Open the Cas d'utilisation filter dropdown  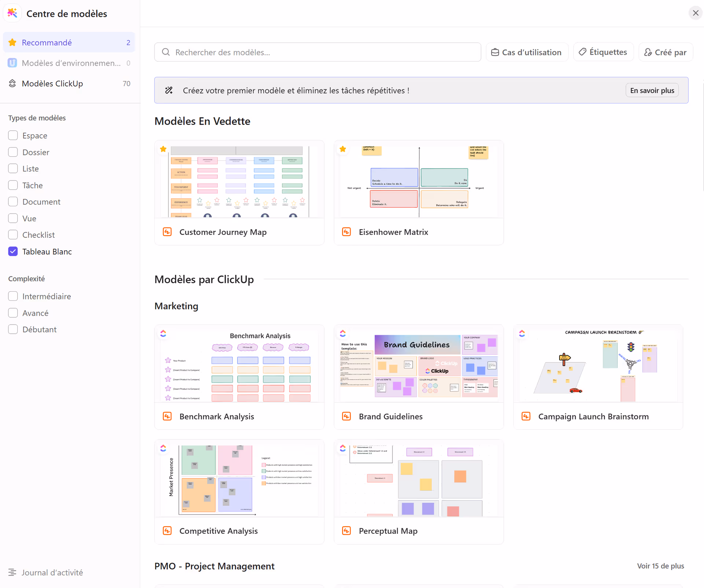[x=527, y=52]
